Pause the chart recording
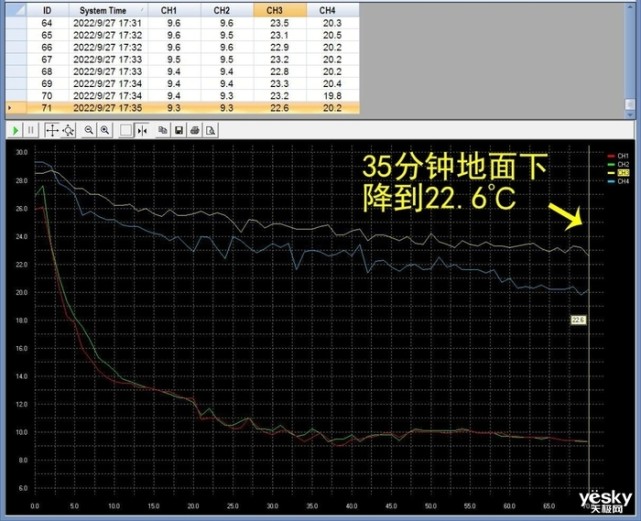This screenshot has width=641, height=521. (31, 130)
